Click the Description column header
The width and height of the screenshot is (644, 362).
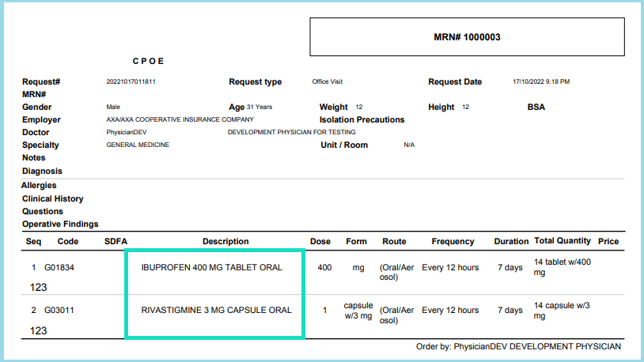[x=225, y=241]
